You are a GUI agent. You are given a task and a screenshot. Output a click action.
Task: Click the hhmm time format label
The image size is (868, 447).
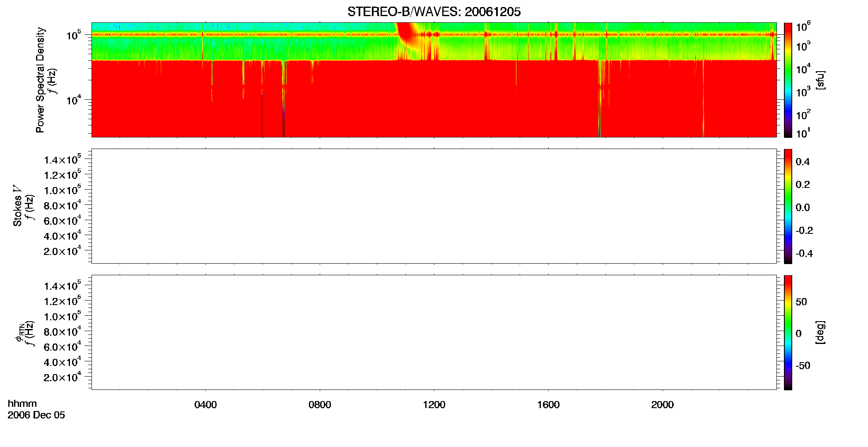(22, 404)
